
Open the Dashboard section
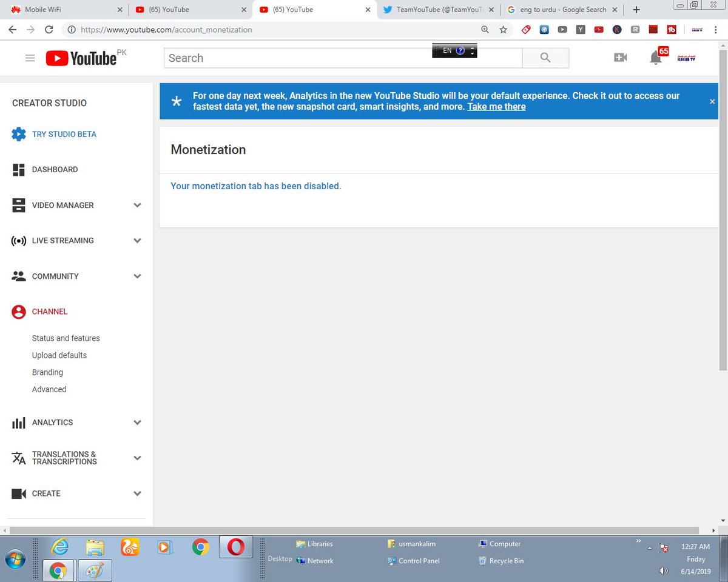click(55, 170)
